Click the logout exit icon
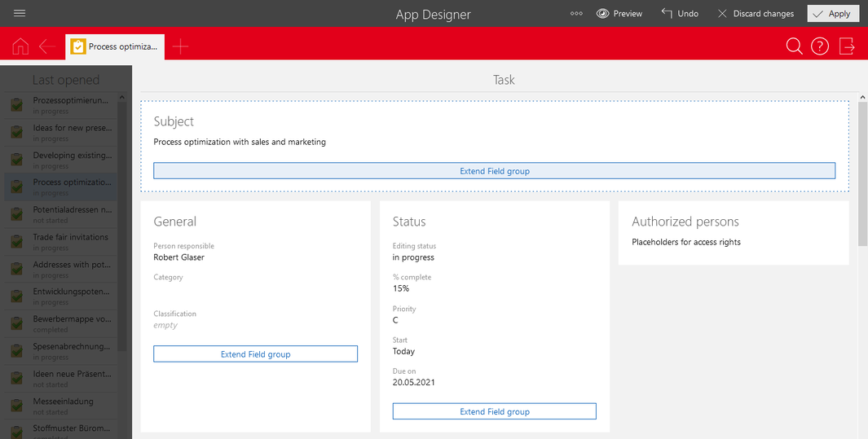 coord(847,46)
